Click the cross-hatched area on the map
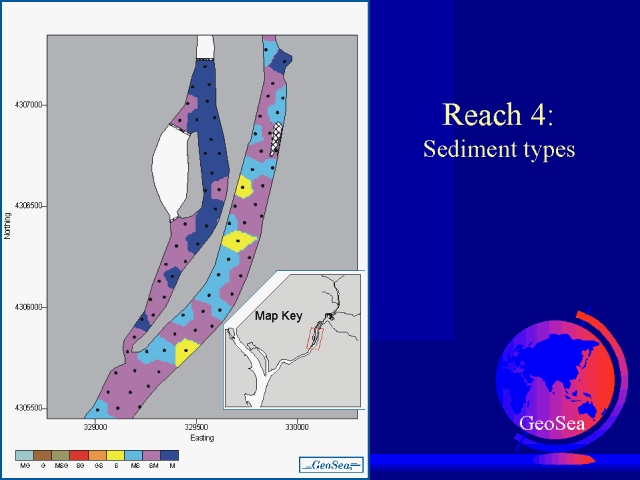The height and width of the screenshot is (480, 640). (x=277, y=139)
